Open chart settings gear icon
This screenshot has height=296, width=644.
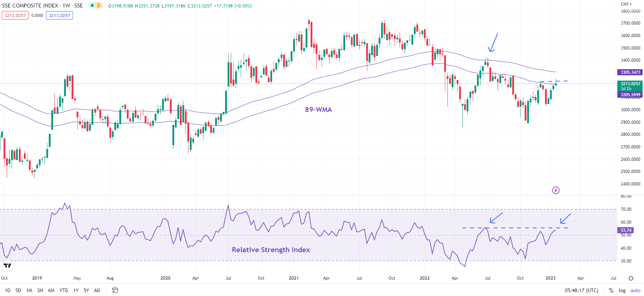coord(631,278)
